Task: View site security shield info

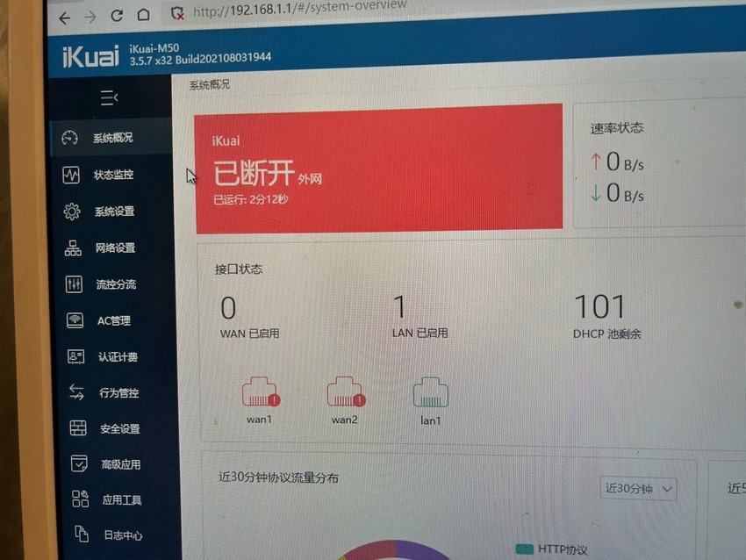Action: coord(177,13)
